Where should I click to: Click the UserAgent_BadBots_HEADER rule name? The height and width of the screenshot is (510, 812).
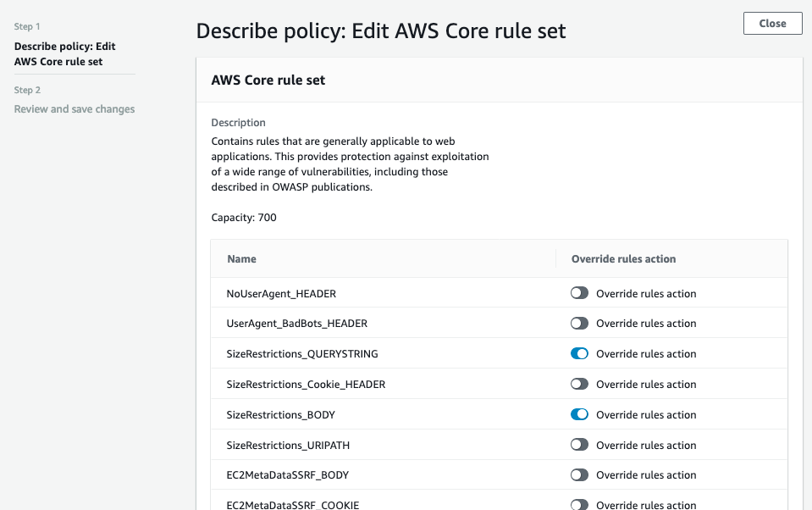click(x=297, y=324)
